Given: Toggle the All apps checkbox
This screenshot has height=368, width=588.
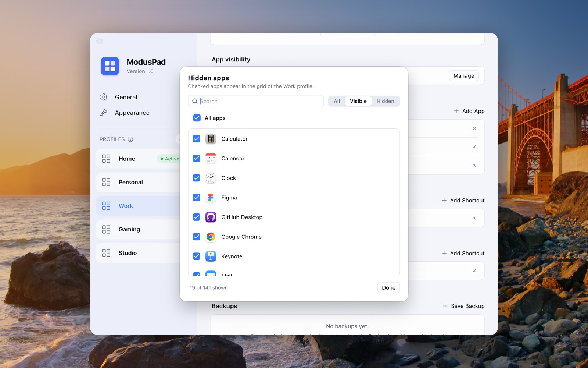Looking at the screenshot, I should 197,118.
